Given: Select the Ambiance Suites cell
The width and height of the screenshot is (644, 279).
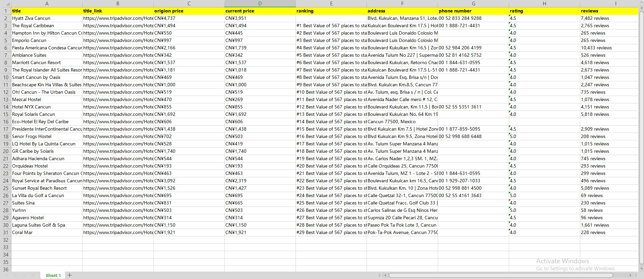Looking at the screenshot, I should pos(47,55).
